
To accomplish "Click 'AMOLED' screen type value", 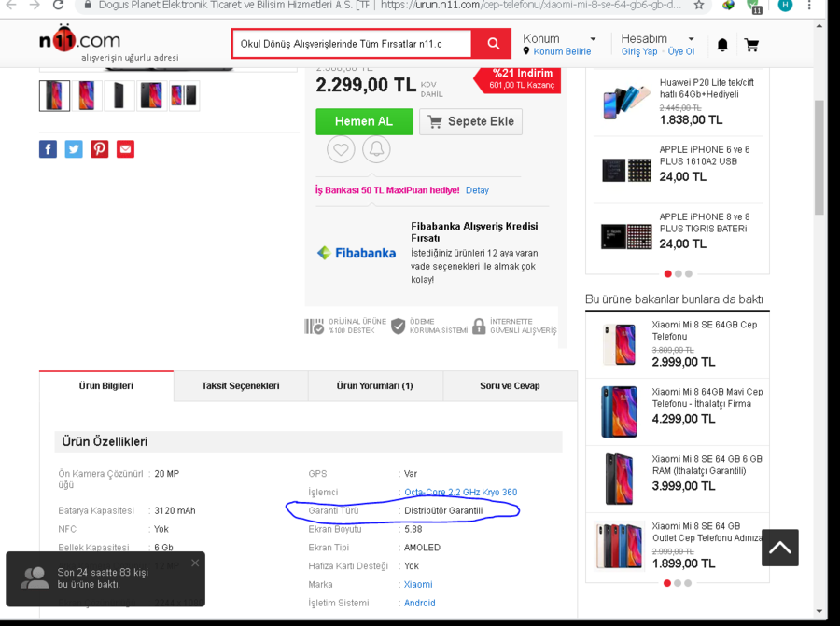I will point(422,548).
